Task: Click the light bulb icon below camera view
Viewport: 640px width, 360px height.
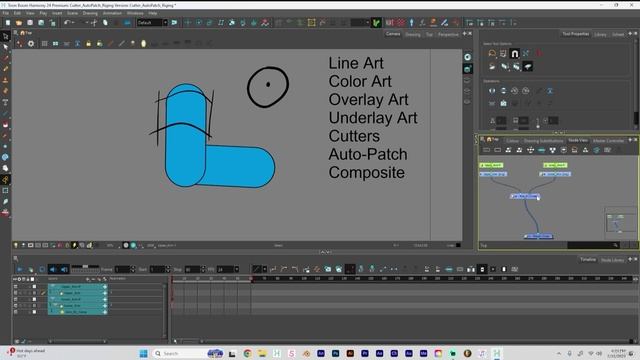Action: point(16,245)
